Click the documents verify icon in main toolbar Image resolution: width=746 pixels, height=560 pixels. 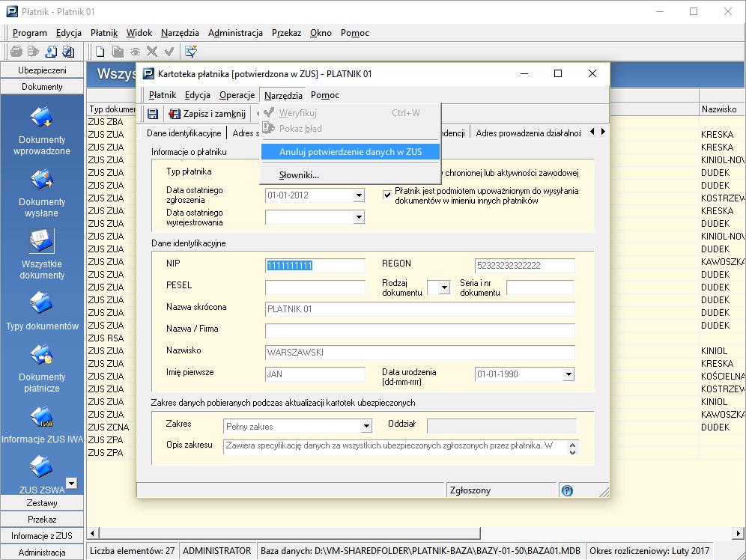(68, 52)
